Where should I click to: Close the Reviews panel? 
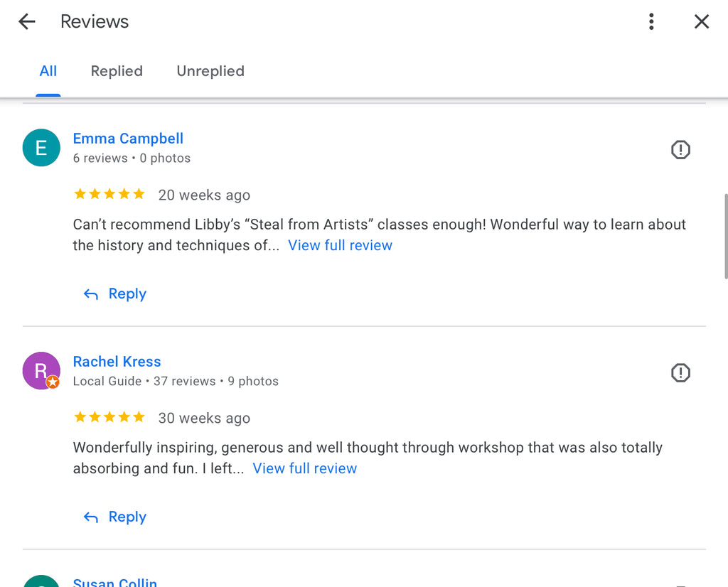tap(702, 22)
